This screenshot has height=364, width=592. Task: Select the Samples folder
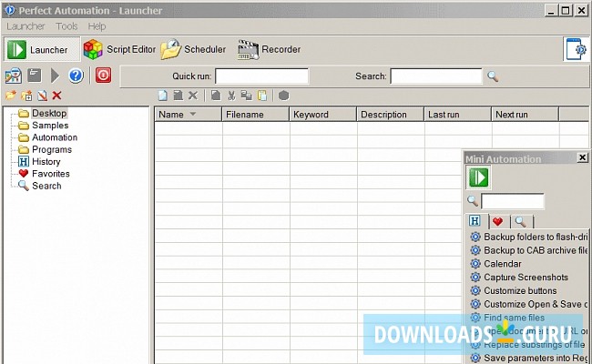tap(50, 126)
